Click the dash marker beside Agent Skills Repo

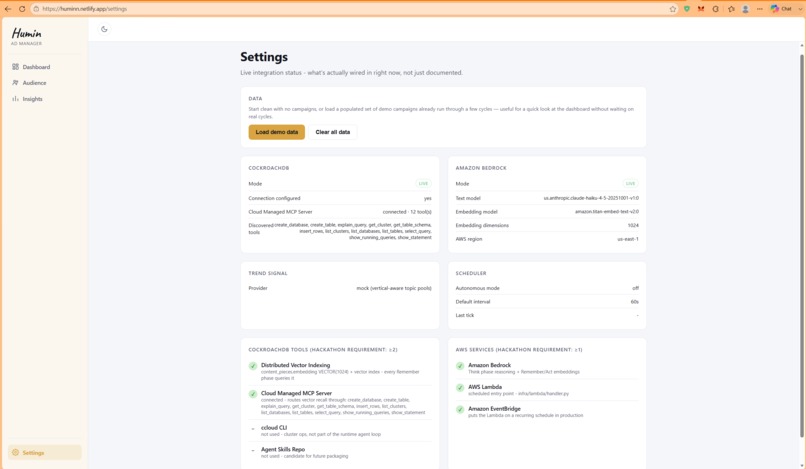(x=253, y=450)
